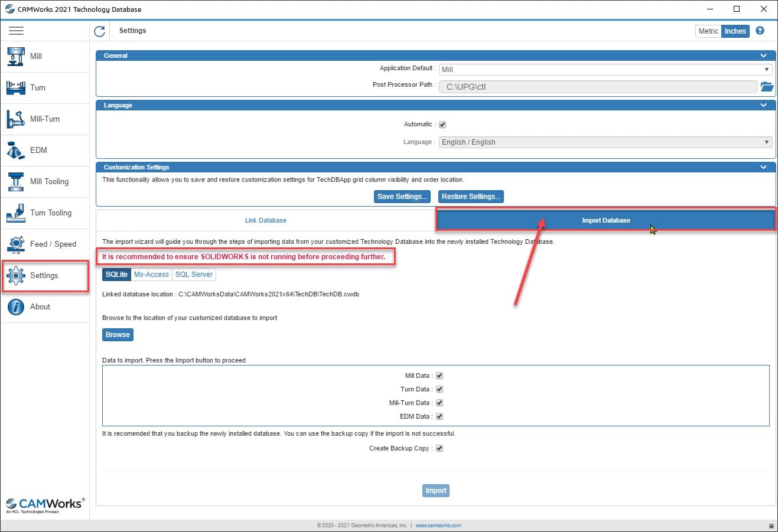
Task: Click the CAMWorks logo at sidebar bottom
Action: [x=45, y=505]
